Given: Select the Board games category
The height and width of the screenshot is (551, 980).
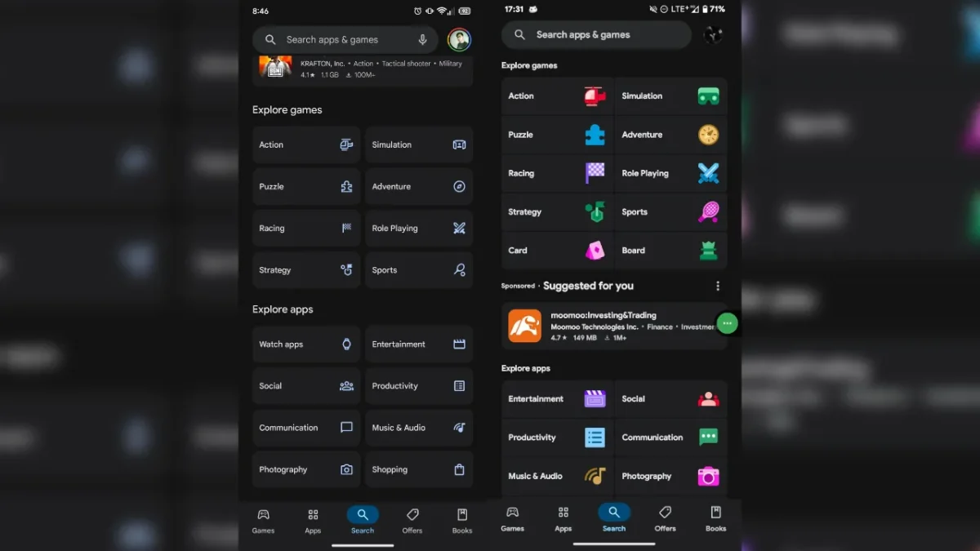Looking at the screenshot, I should pos(670,251).
